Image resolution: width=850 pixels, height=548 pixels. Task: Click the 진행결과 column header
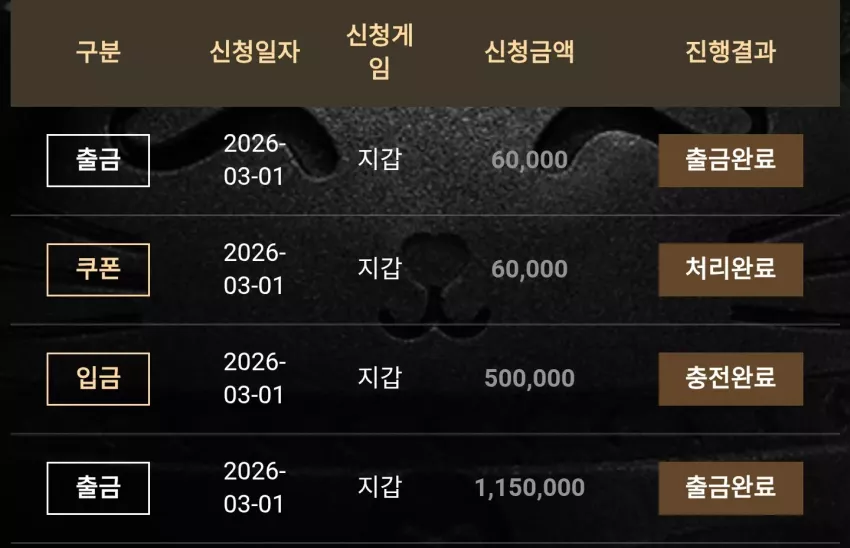pos(730,52)
